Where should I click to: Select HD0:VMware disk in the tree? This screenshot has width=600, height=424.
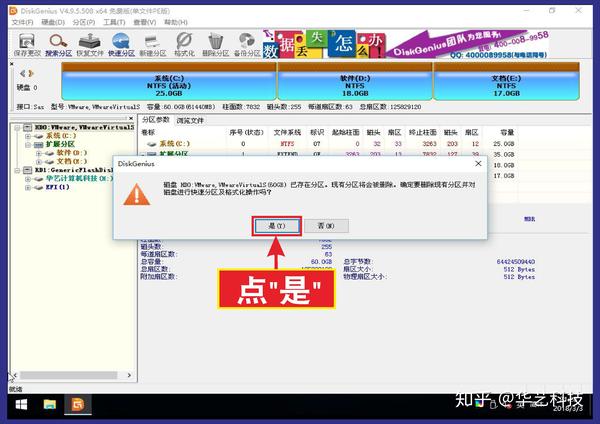pyautogui.click(x=84, y=127)
